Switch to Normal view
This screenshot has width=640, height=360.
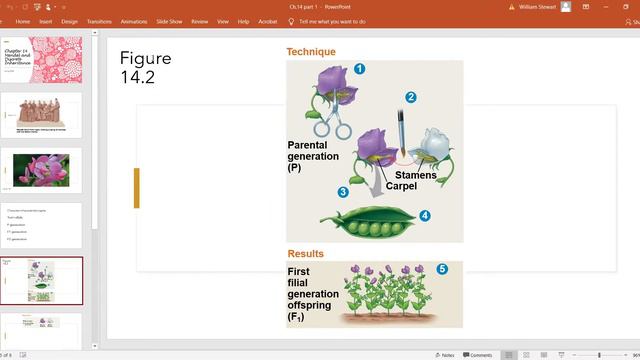pos(509,355)
